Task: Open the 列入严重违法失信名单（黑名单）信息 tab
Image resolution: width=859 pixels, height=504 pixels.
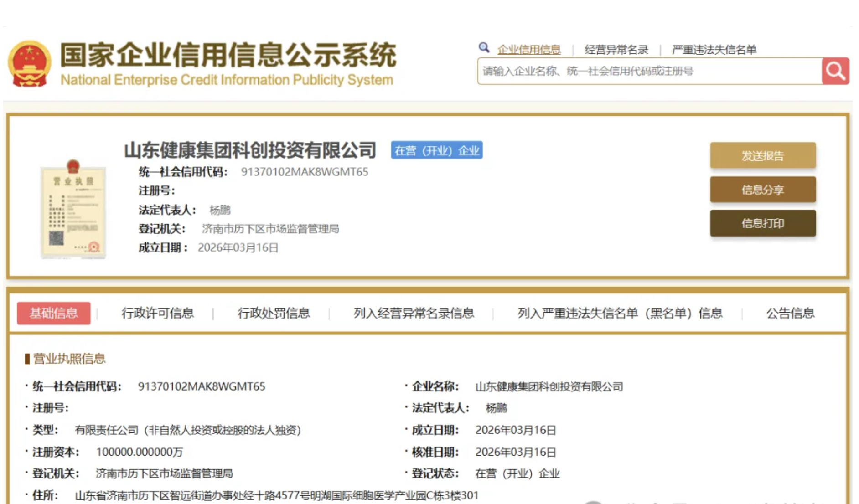Action: tap(620, 313)
